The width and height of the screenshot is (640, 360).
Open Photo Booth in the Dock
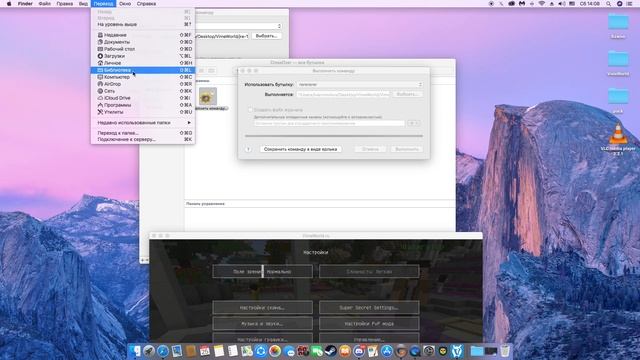click(303, 351)
